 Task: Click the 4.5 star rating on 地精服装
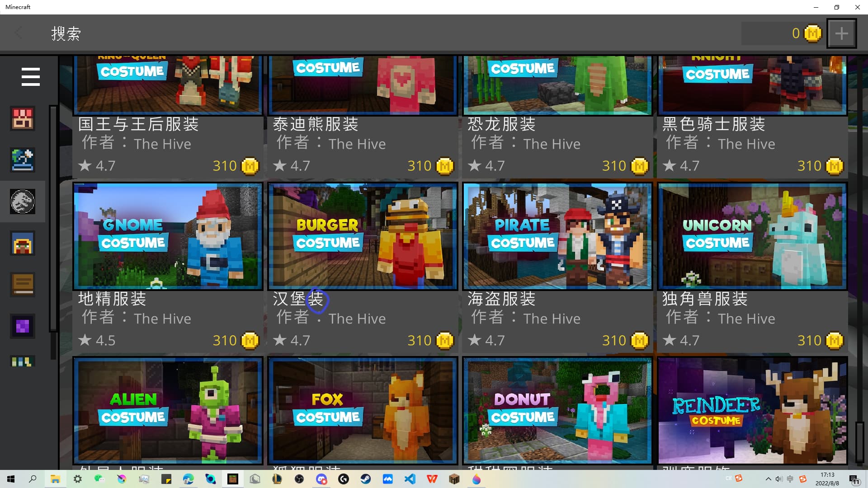pos(97,340)
